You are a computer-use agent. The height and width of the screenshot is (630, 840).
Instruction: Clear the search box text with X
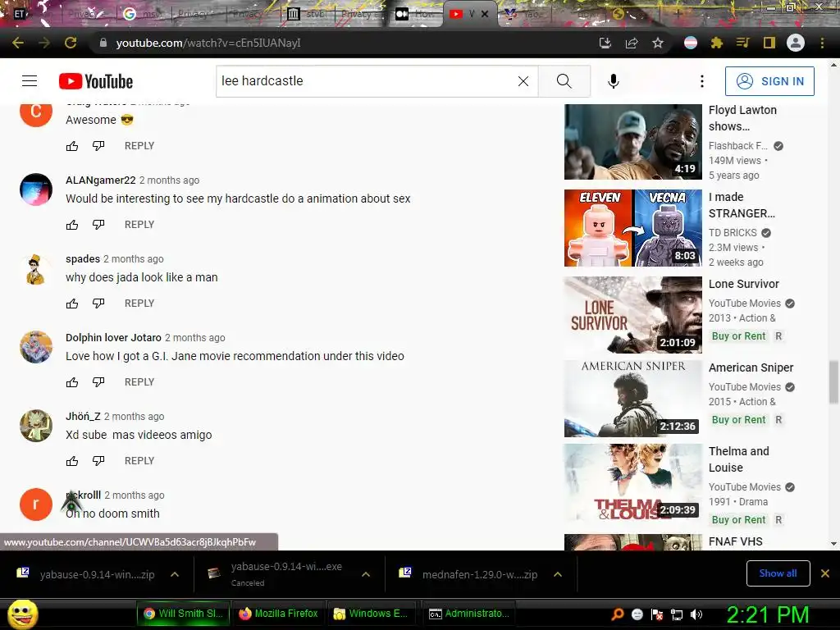pyautogui.click(x=523, y=81)
